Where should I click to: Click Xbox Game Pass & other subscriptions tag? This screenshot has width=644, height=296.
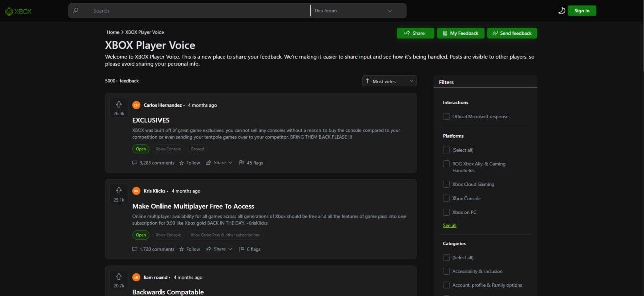(x=225, y=235)
